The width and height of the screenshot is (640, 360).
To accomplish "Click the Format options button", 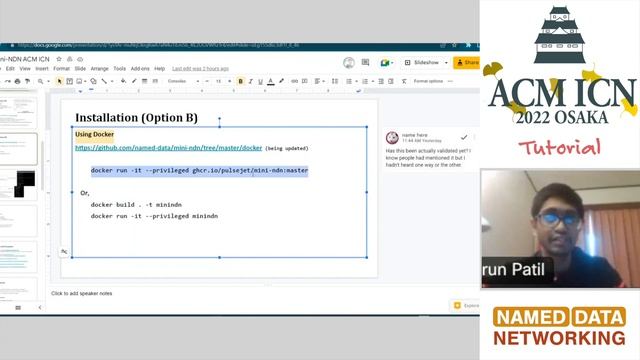I will 428,81.
